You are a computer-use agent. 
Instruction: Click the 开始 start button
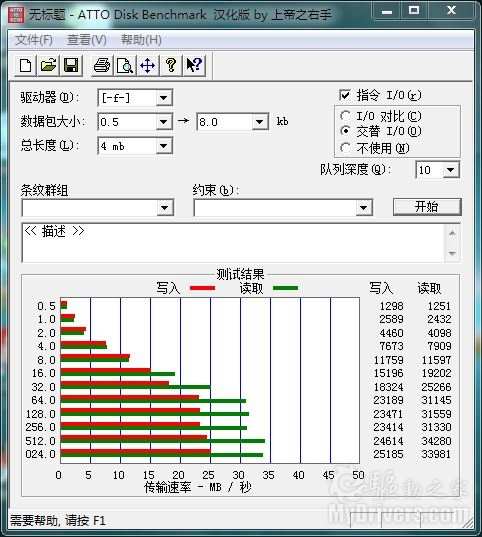tap(427, 207)
